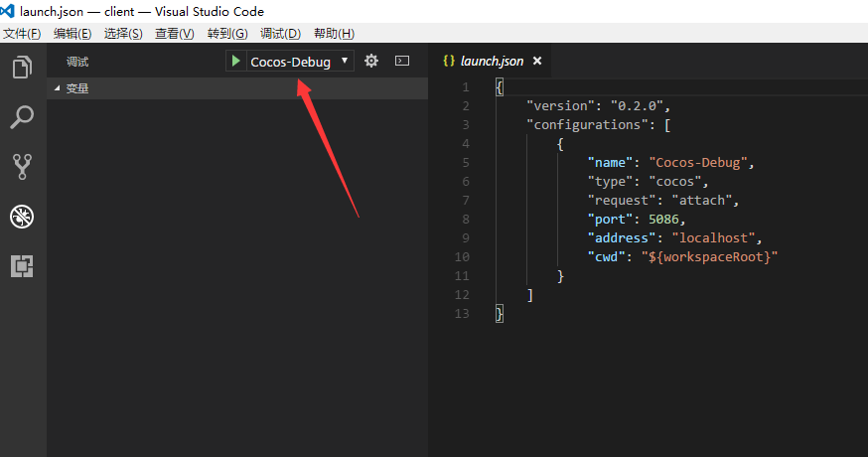This screenshot has height=457, width=868.
Task: Open the 选择(S) menu
Action: [x=123, y=34]
